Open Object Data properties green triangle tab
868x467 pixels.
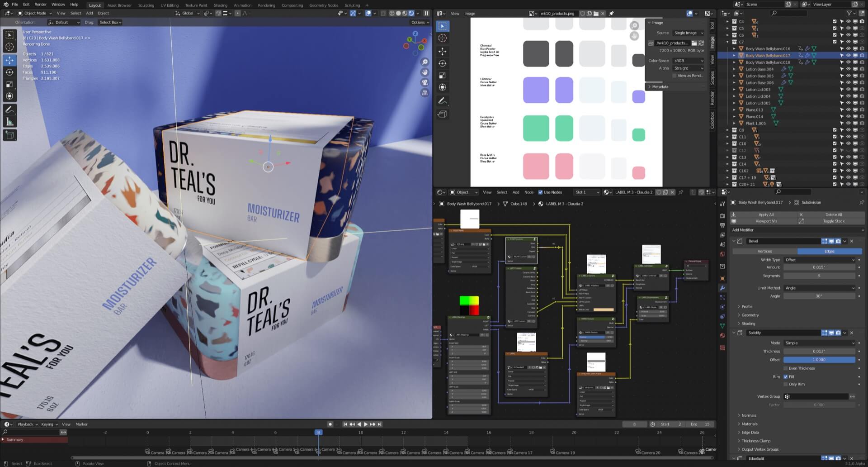point(722,326)
